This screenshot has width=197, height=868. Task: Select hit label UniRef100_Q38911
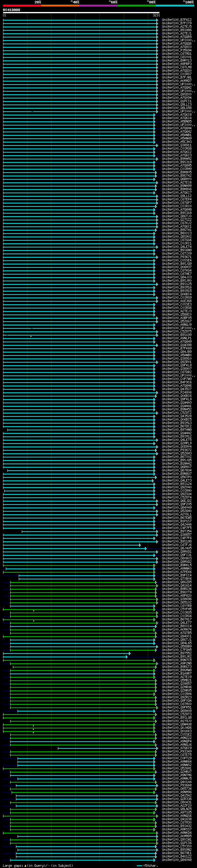tap(177, 145)
